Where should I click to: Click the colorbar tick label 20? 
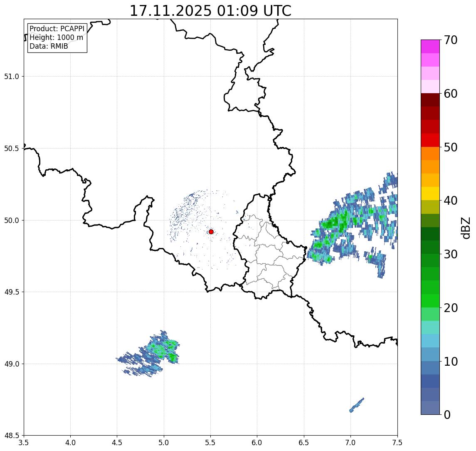click(451, 308)
